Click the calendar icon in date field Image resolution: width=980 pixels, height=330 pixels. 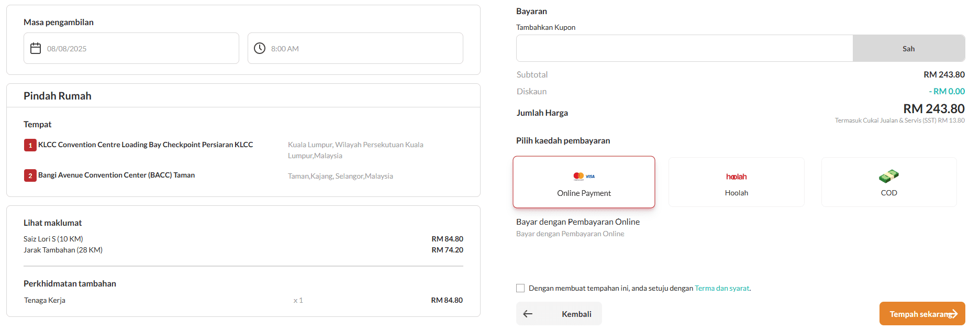36,48
